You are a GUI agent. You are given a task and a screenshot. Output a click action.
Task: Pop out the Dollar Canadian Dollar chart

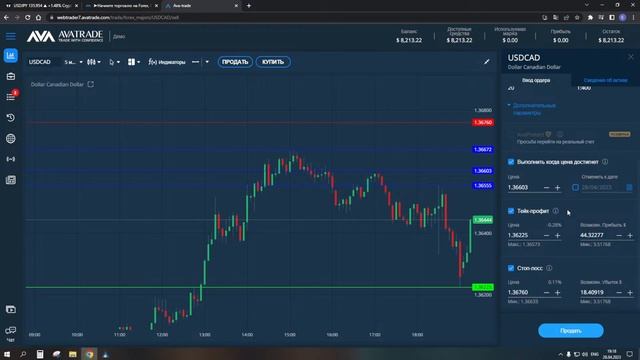point(91,84)
